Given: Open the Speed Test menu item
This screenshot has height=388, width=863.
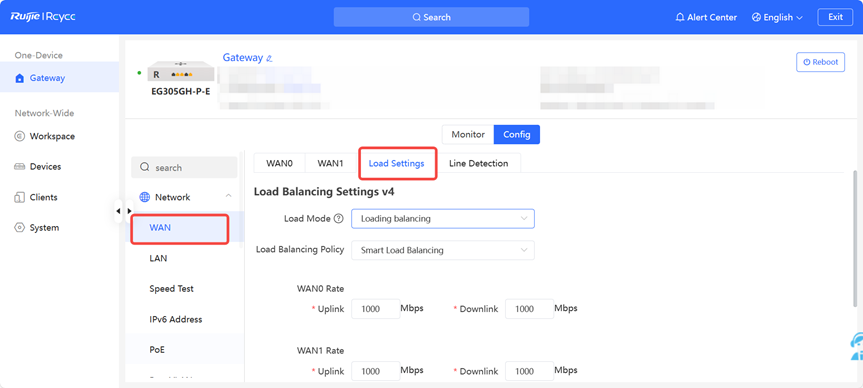Looking at the screenshot, I should 184,289.
